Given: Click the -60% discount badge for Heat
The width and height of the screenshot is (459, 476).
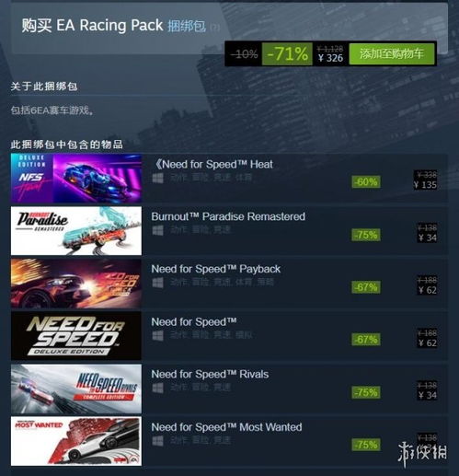Looking at the screenshot, I should (366, 182).
